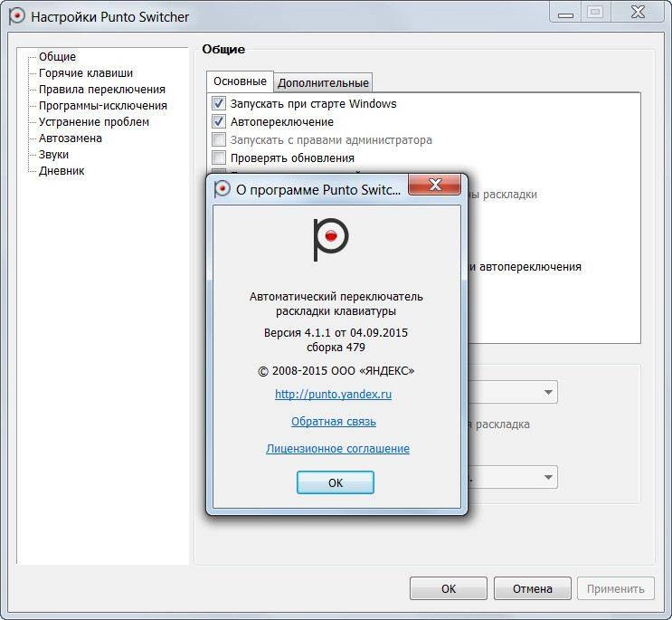Open 'Правила переключения' section
Image resolution: width=672 pixels, height=620 pixels.
[102, 90]
